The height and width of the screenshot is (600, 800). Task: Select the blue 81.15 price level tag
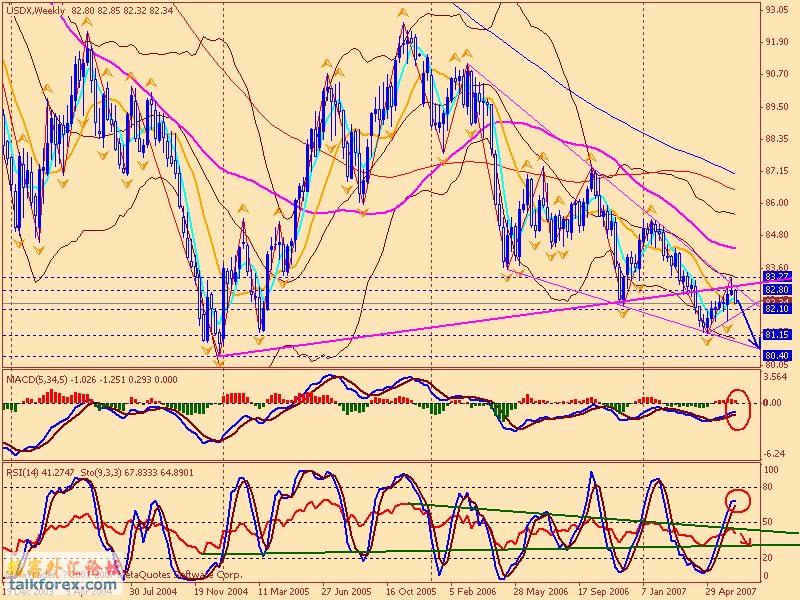coord(777,335)
